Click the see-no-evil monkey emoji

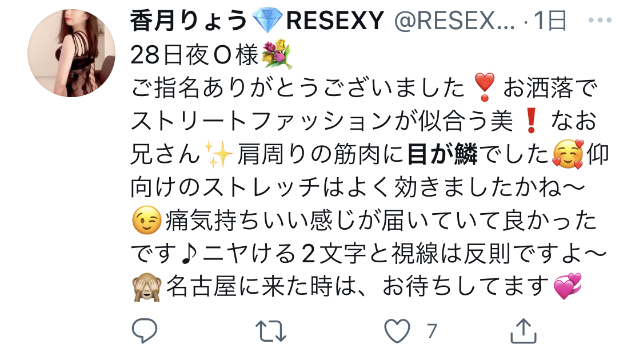tap(146, 286)
